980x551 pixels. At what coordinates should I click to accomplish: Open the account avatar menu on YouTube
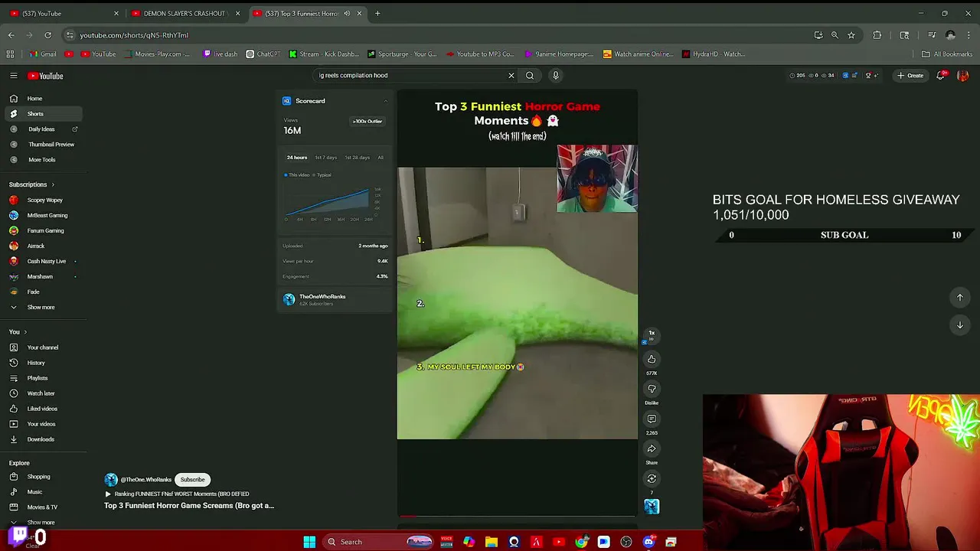click(x=963, y=75)
